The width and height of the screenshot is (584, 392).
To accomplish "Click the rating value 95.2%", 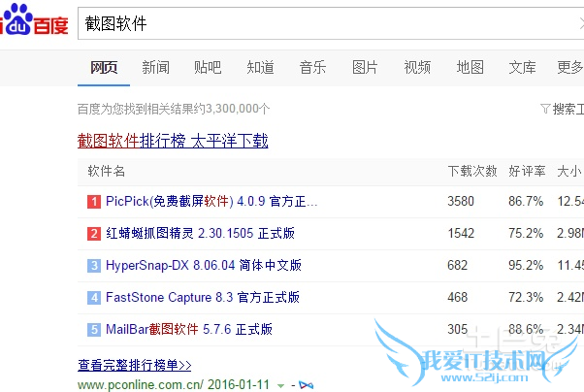I will (x=526, y=265).
